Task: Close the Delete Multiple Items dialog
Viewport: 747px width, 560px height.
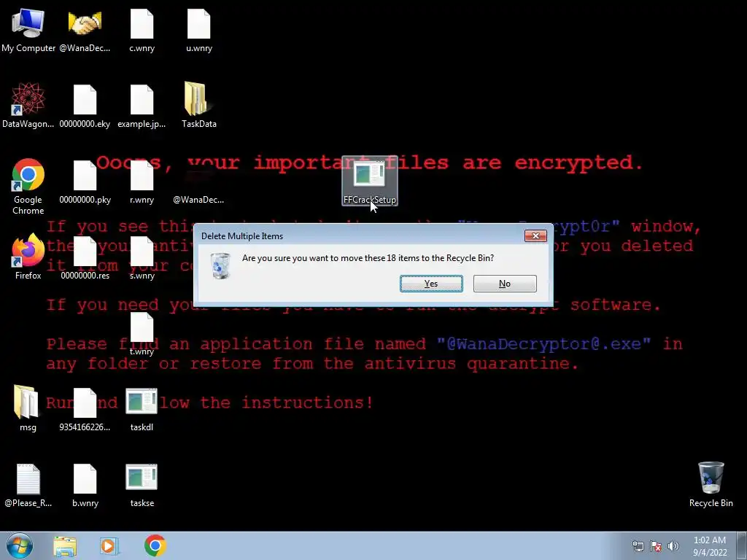Action: (535, 236)
